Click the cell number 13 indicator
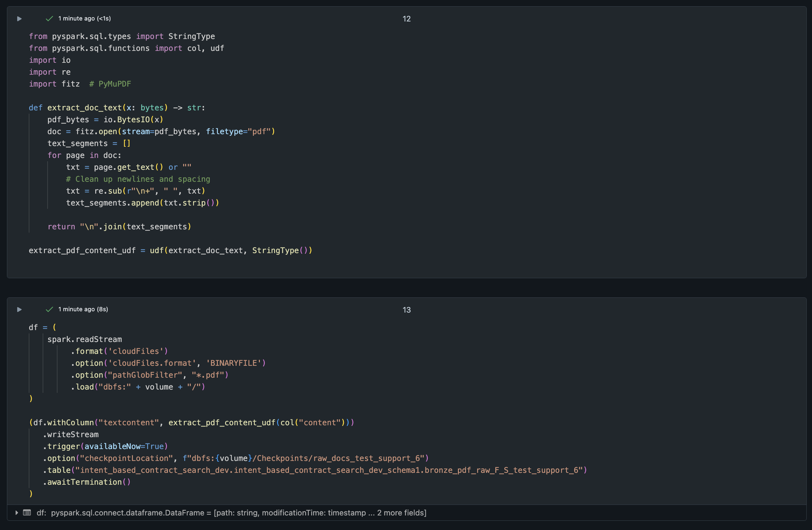 pos(406,310)
